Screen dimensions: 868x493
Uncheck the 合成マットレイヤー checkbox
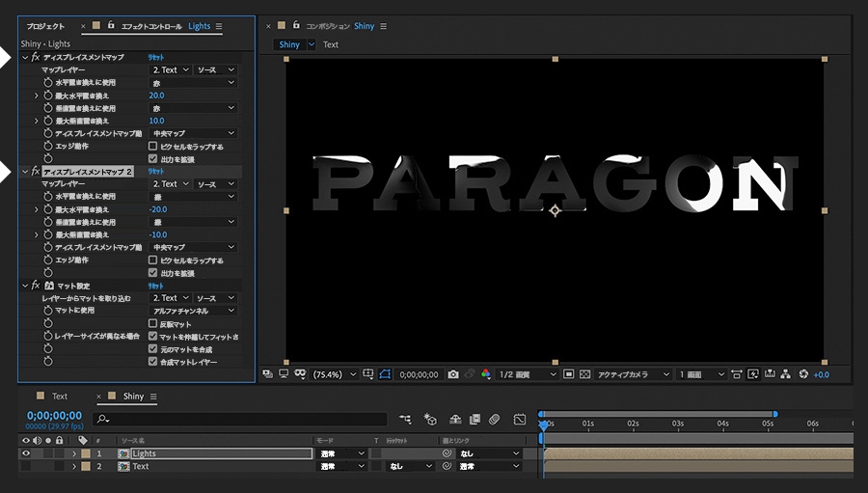152,362
